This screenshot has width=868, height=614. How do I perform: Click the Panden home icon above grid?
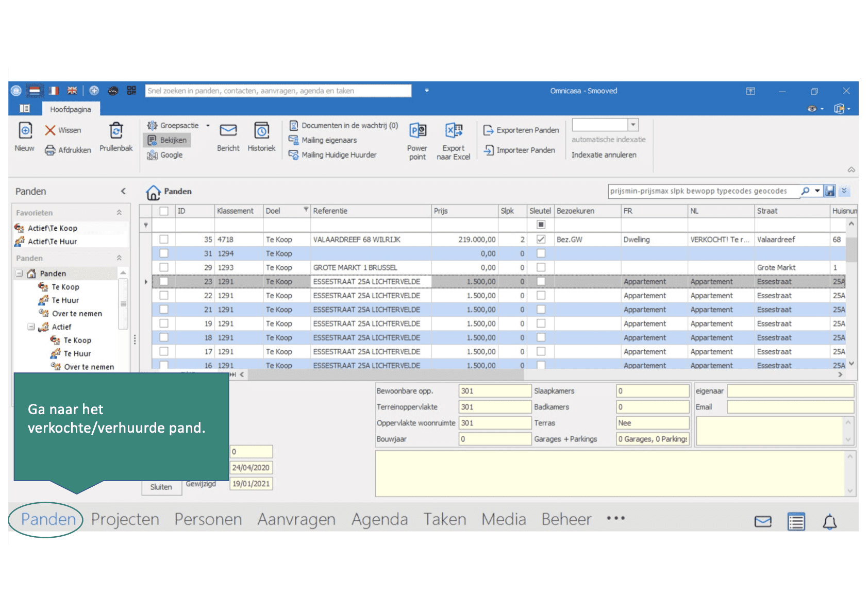(153, 192)
